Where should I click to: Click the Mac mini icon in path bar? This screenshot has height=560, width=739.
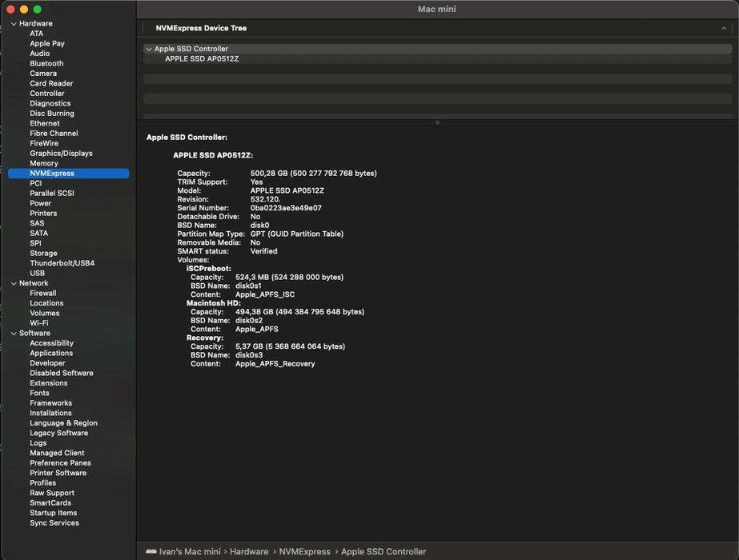[x=151, y=551]
